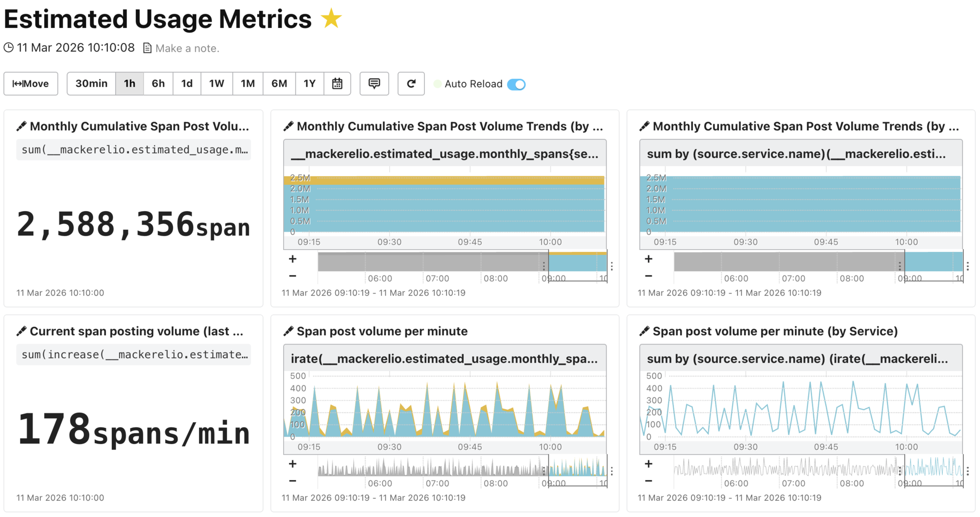Select the 1d time range
The width and height of the screenshot is (980, 517).
pyautogui.click(x=187, y=84)
